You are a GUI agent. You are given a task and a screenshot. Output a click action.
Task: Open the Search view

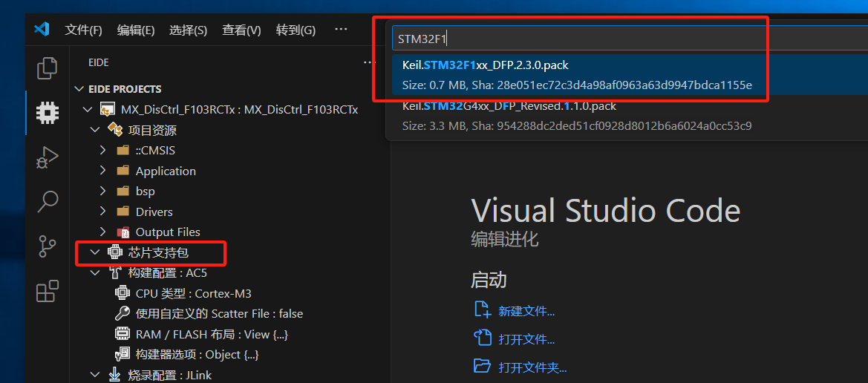coord(48,201)
